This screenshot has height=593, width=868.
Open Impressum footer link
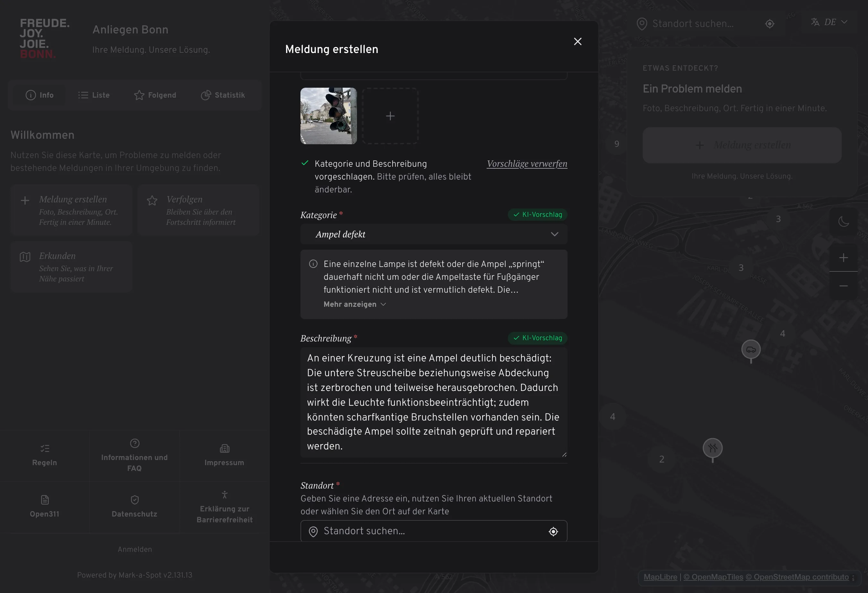coord(224,456)
